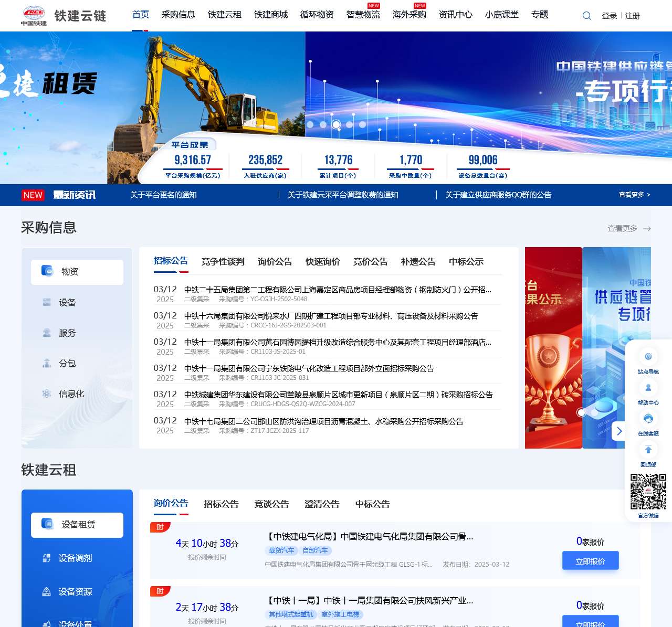Click the 载货汽车 tag

point(281,550)
